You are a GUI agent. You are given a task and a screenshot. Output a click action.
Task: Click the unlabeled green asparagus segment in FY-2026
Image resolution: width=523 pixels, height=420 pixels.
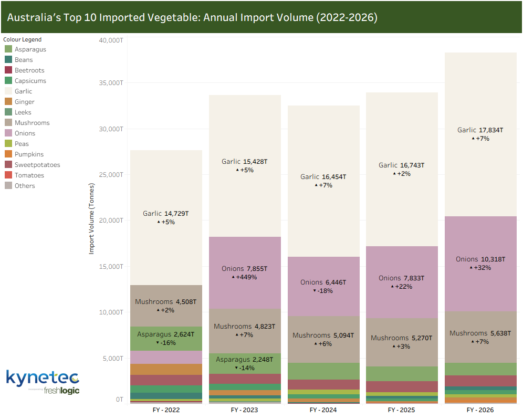[480, 369]
